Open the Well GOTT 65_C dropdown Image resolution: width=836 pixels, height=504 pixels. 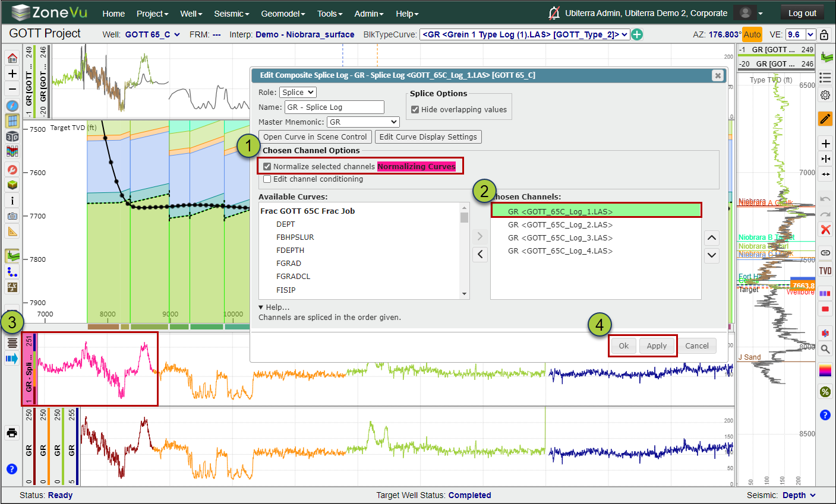click(x=152, y=34)
